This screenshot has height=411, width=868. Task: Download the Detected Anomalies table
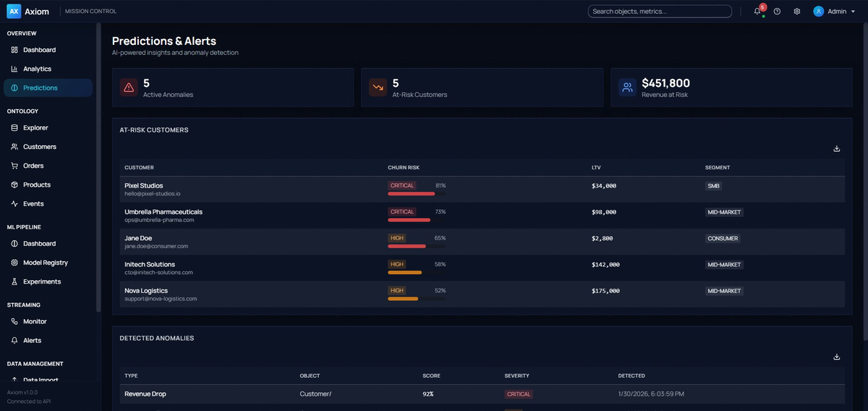pyautogui.click(x=837, y=357)
